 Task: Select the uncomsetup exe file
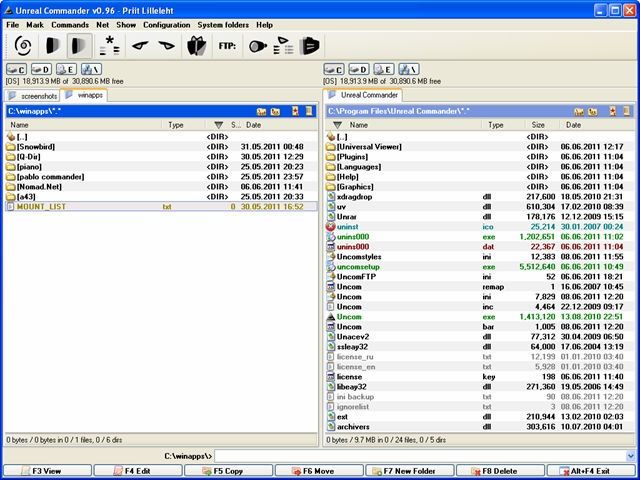tap(480, 267)
